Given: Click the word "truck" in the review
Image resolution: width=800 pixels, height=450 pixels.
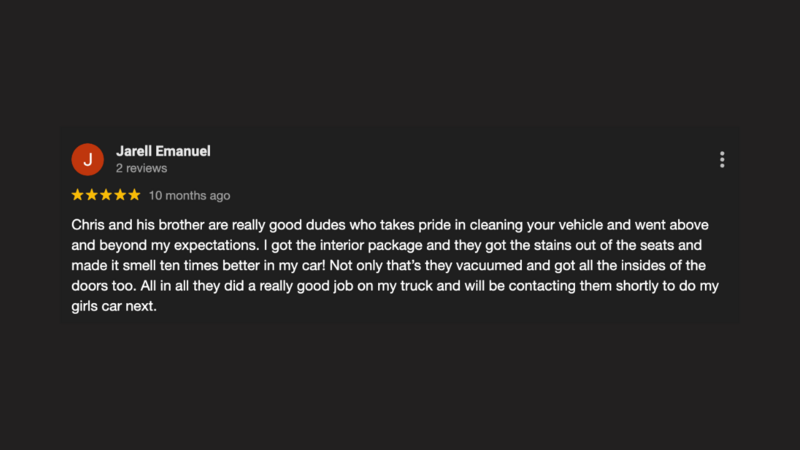Looking at the screenshot, I should click(x=416, y=286).
